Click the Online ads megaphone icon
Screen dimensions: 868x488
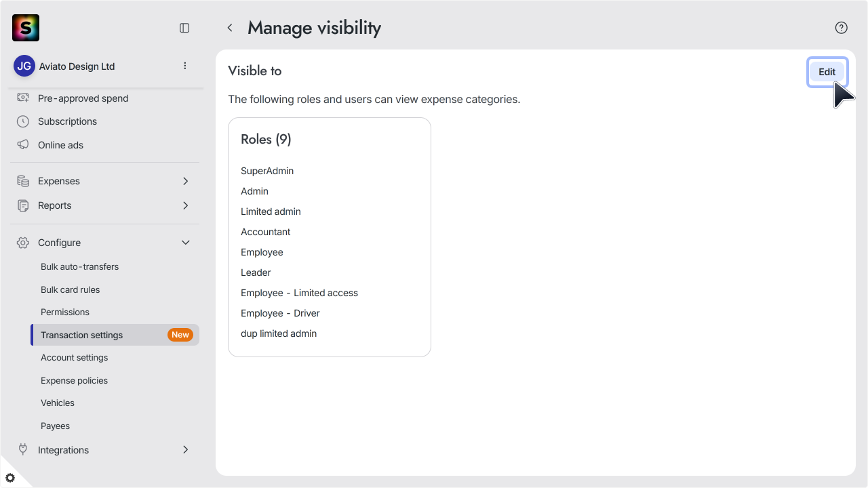click(x=23, y=145)
